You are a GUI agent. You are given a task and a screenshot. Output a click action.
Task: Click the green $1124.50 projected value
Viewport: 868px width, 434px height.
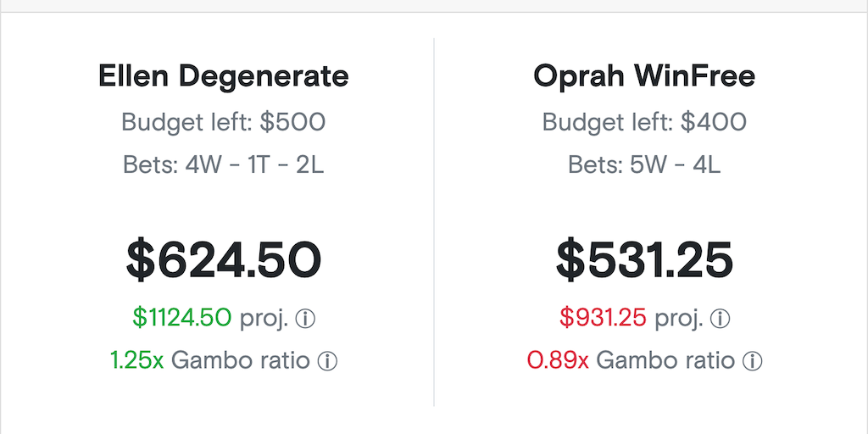(x=182, y=318)
